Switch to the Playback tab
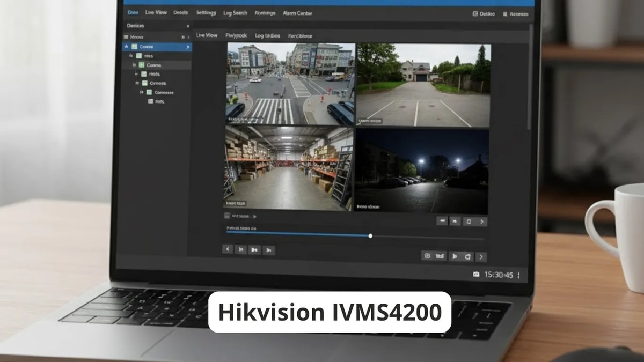 pos(236,35)
